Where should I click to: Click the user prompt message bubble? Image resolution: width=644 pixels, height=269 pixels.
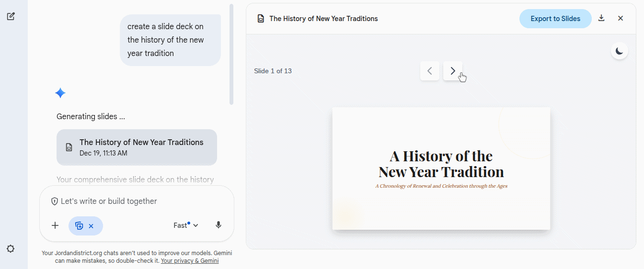tap(170, 40)
